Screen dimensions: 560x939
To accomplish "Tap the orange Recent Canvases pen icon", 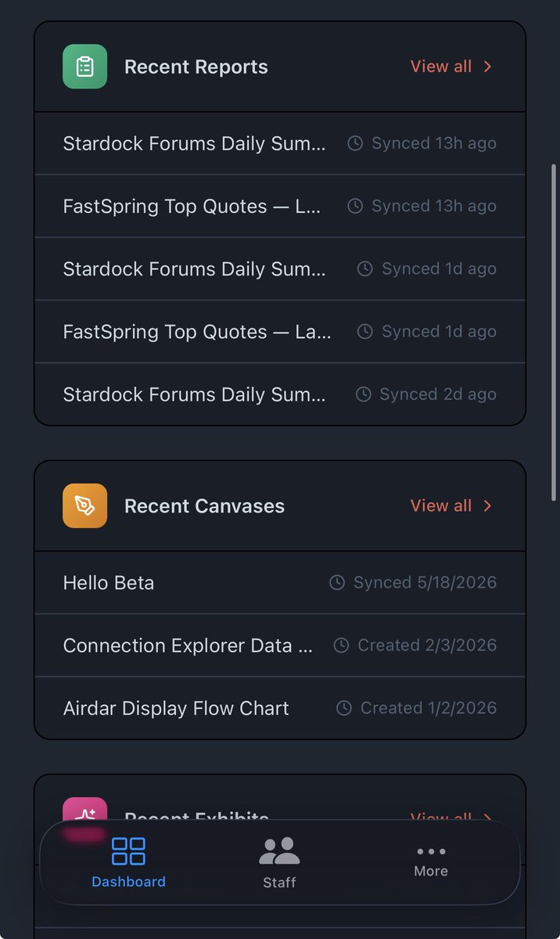I will (84, 505).
